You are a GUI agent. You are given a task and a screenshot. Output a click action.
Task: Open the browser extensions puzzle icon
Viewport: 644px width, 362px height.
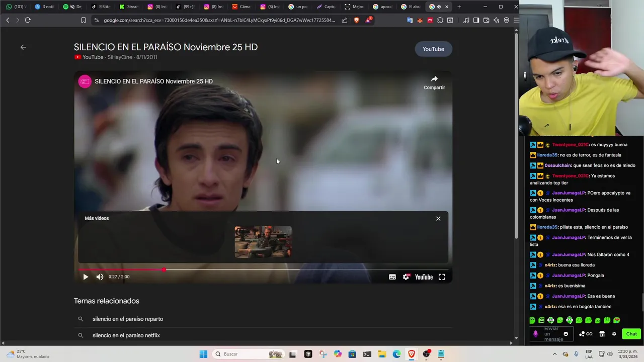tap(440, 20)
